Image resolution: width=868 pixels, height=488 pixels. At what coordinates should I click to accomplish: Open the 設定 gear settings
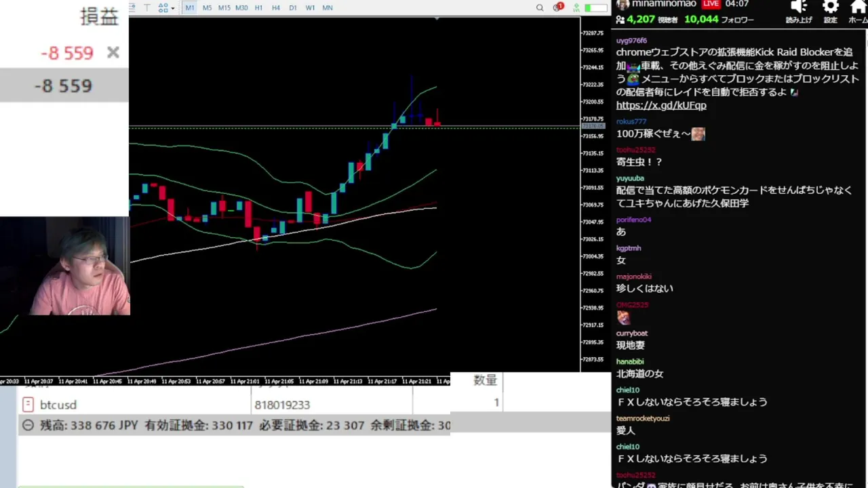(831, 7)
